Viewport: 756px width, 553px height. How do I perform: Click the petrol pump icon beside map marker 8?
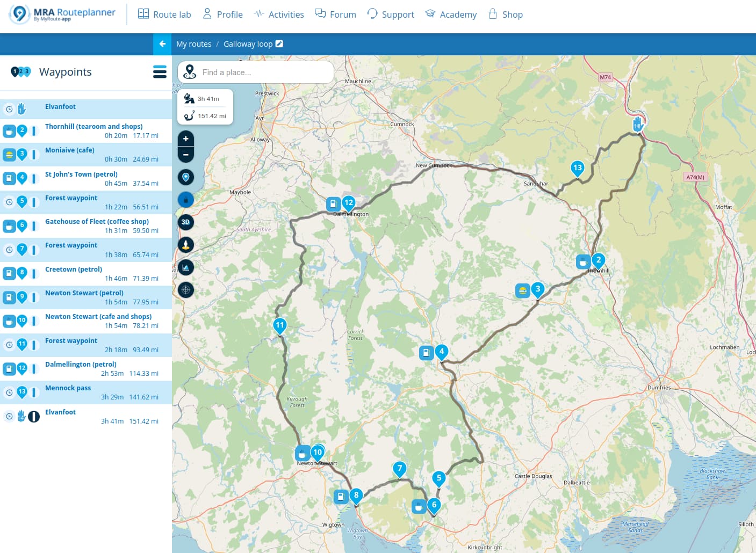point(341,497)
